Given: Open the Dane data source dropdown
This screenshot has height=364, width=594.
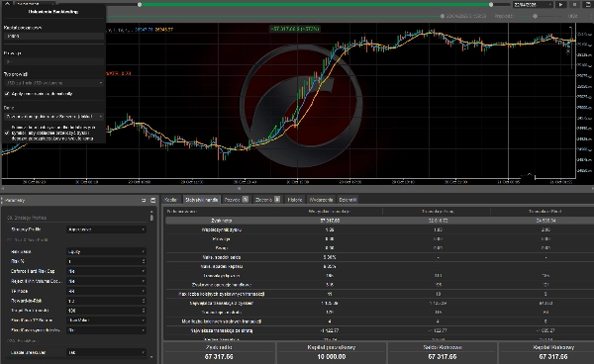Looking at the screenshot, I should [x=53, y=116].
